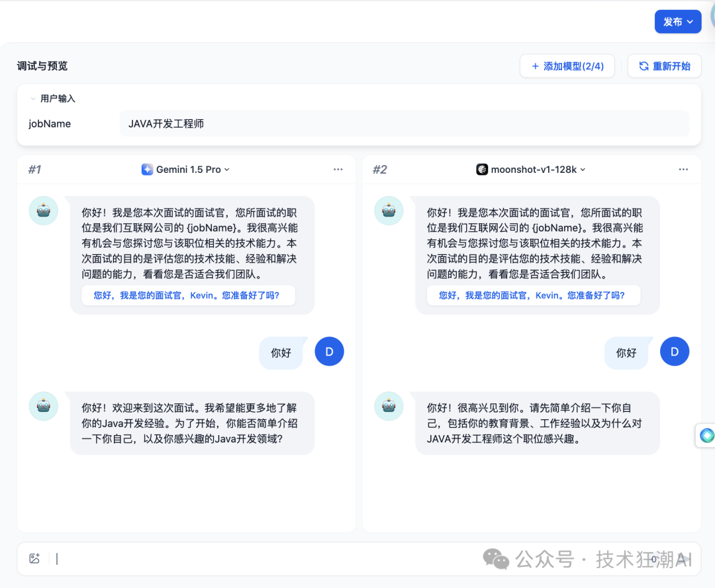Screen dimensions: 715x588
Task: Open the more options menu for panel #2
Action: coord(683,170)
